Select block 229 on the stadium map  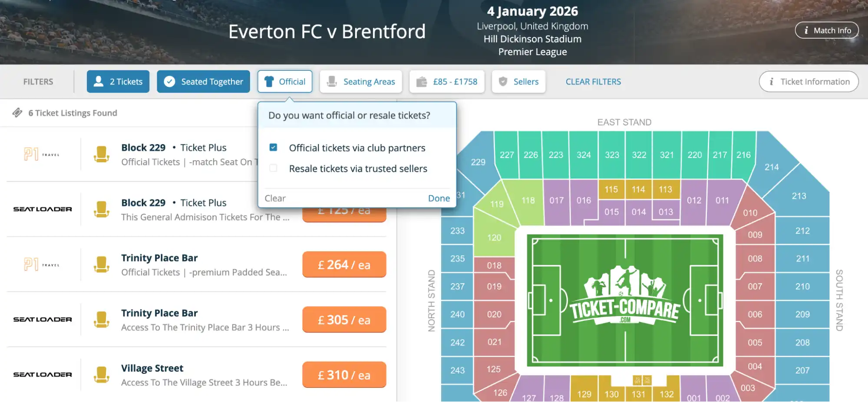pos(478,162)
